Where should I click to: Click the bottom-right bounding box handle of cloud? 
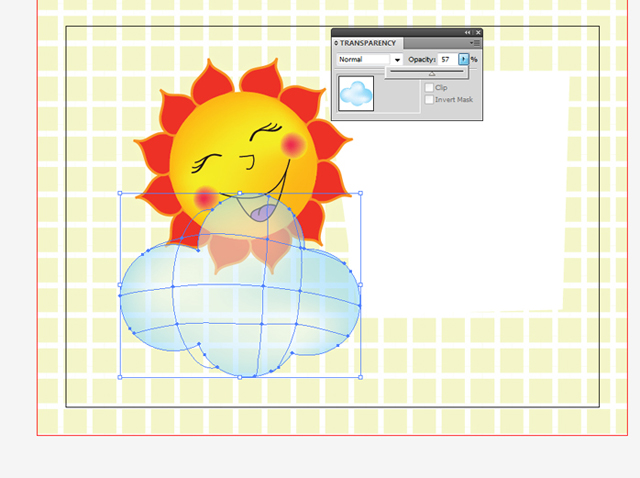pyautogui.click(x=360, y=377)
